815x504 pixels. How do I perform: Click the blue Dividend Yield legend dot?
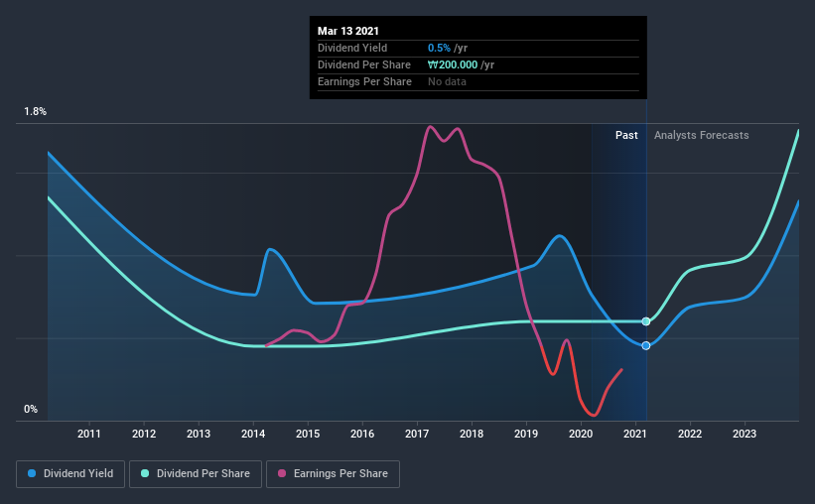pyautogui.click(x=32, y=473)
